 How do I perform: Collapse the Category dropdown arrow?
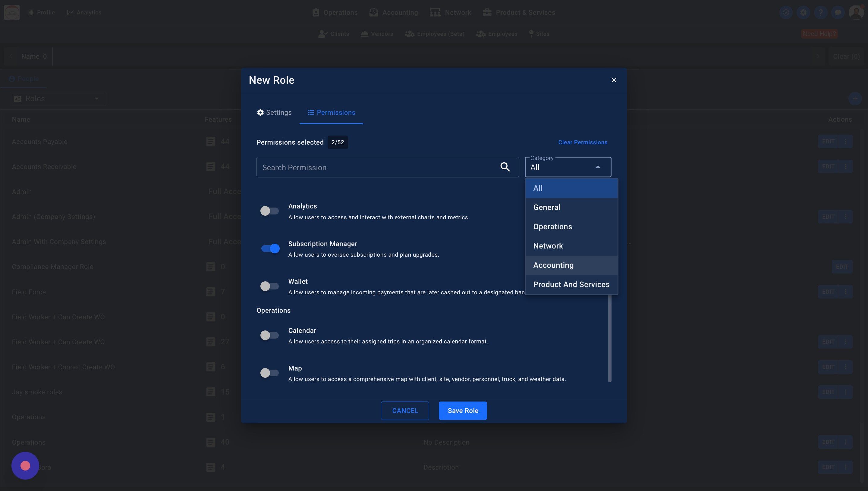(597, 167)
